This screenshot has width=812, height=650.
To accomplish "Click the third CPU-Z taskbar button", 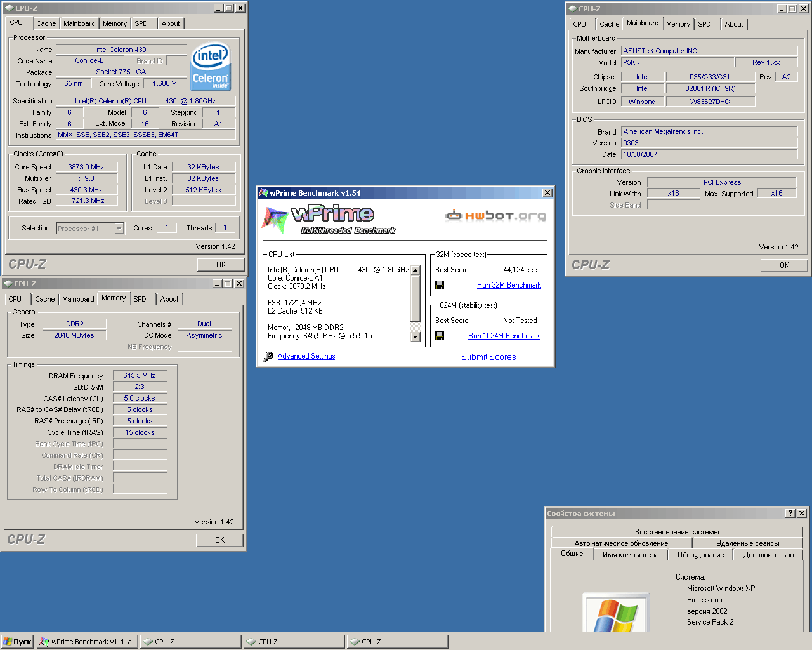I will click(397, 642).
